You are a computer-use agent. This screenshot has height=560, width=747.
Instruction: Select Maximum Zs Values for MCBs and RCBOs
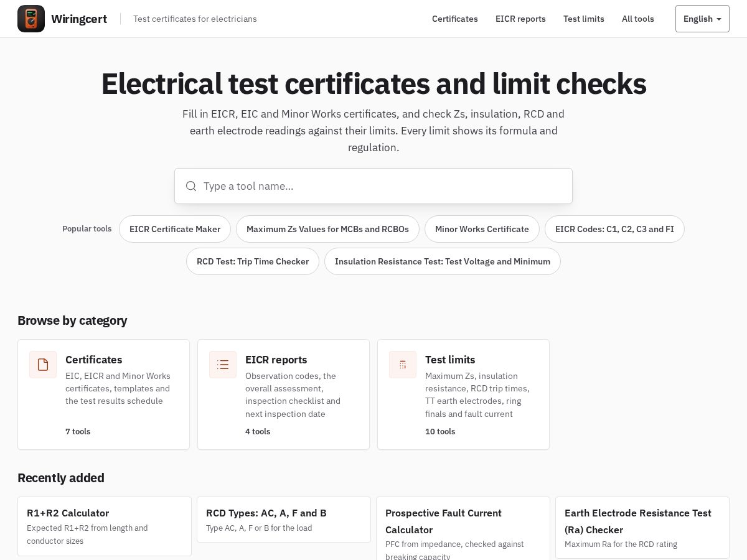pyautogui.click(x=327, y=229)
